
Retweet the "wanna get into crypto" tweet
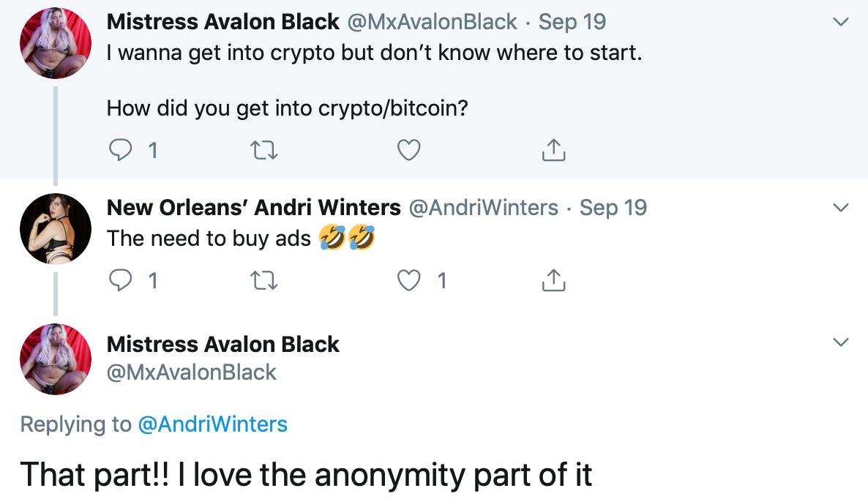[x=263, y=150]
